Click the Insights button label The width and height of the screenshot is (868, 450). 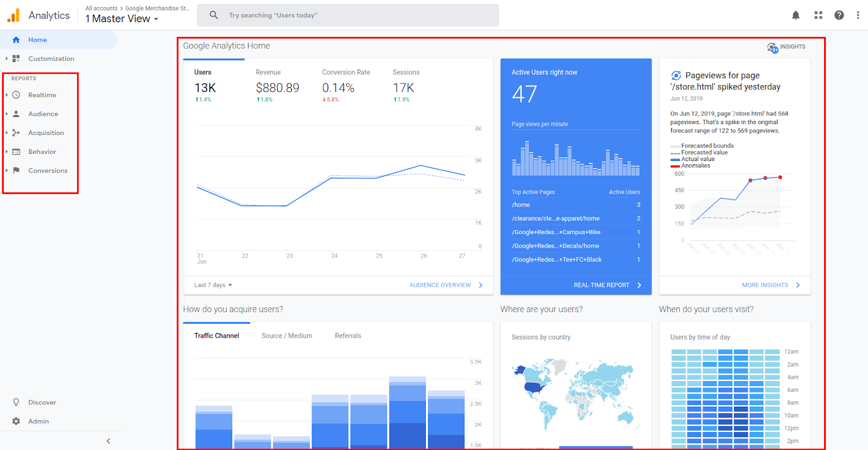pos(793,47)
